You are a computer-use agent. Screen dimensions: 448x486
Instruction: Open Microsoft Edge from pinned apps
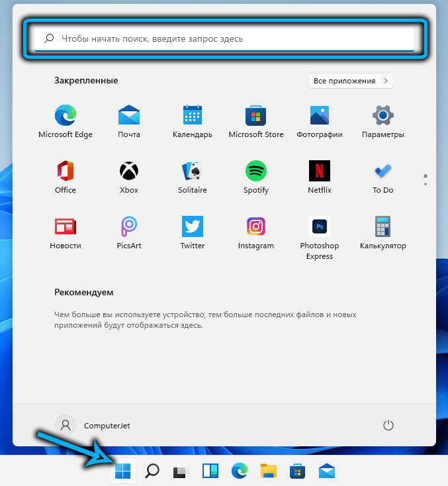tap(65, 116)
